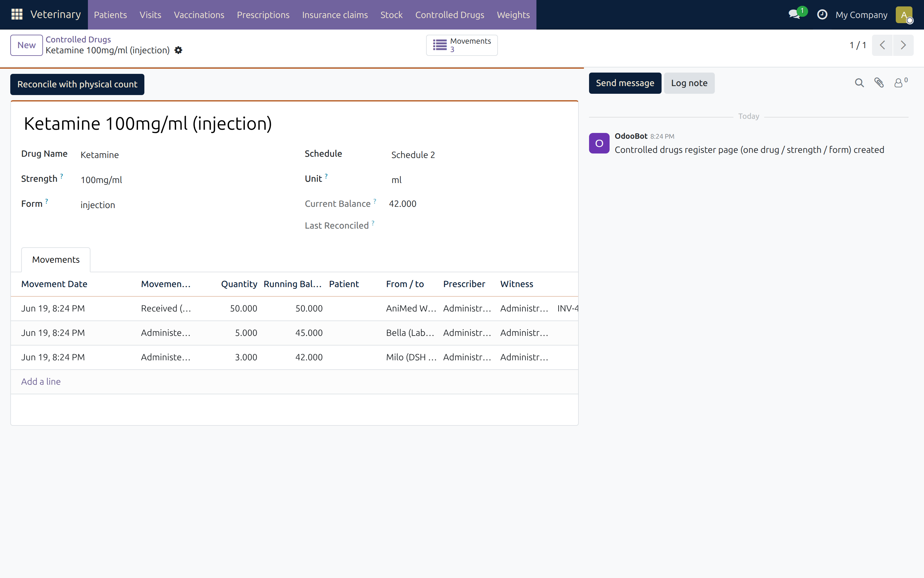Screen dimensions: 924x578
Task: Open the activities clock icon
Action: [x=822, y=14]
